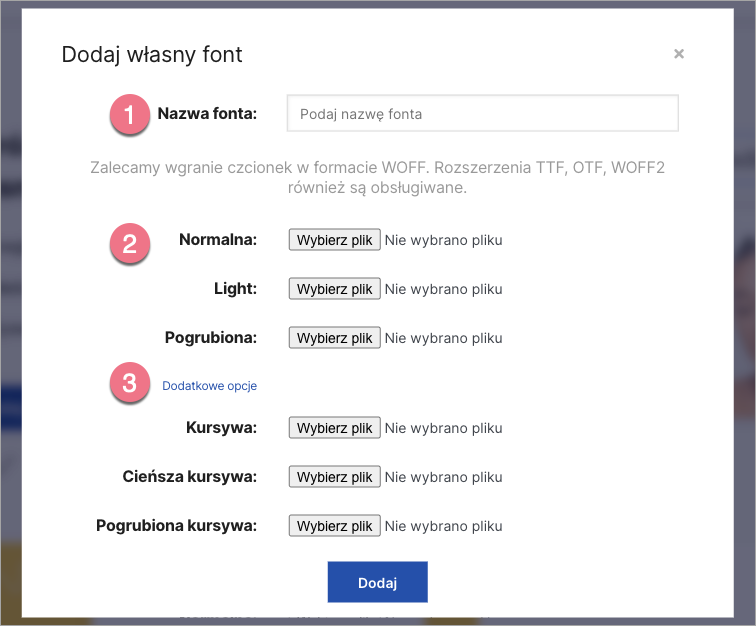Screen dimensions: 756x626
Task: Choose file for Kursywa font
Action: coord(334,428)
